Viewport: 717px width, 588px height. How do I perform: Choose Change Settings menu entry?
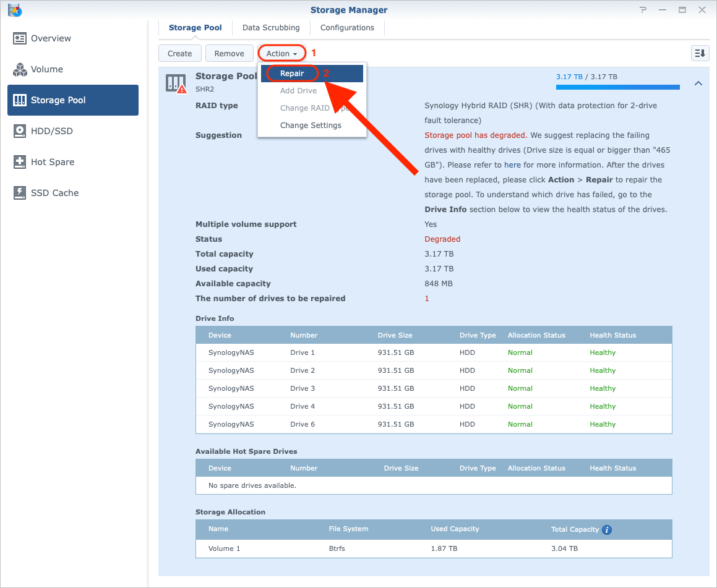pyautogui.click(x=312, y=125)
